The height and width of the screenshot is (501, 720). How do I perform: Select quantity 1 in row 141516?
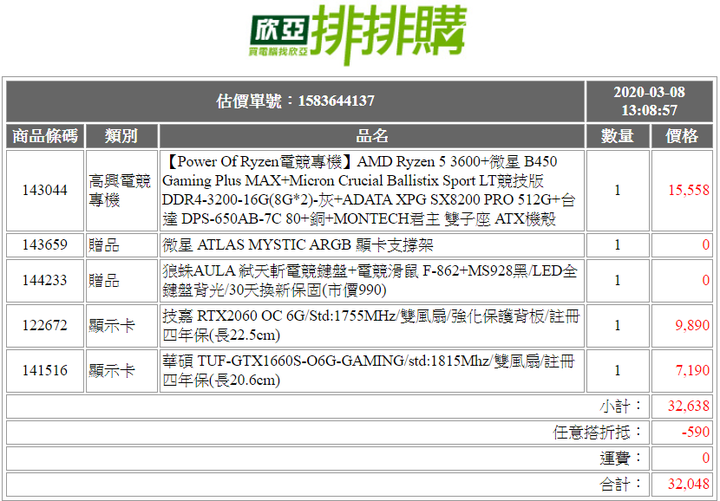pos(617,370)
